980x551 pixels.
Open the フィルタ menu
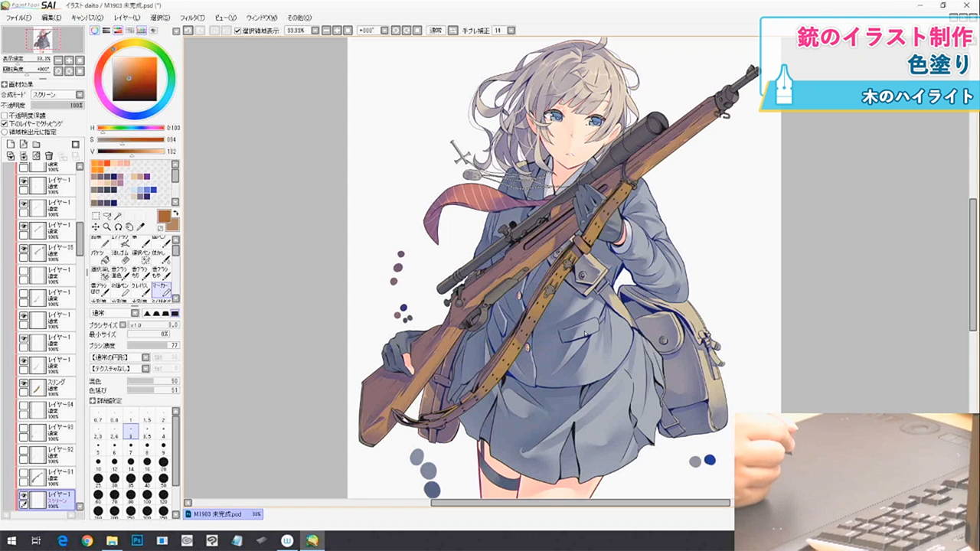(x=191, y=17)
